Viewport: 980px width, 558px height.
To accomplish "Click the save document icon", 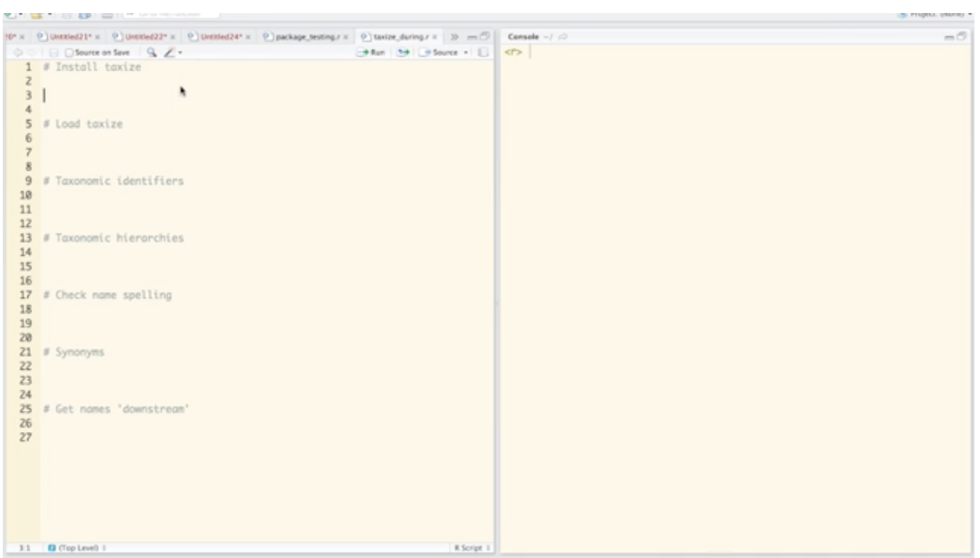I will (x=53, y=52).
